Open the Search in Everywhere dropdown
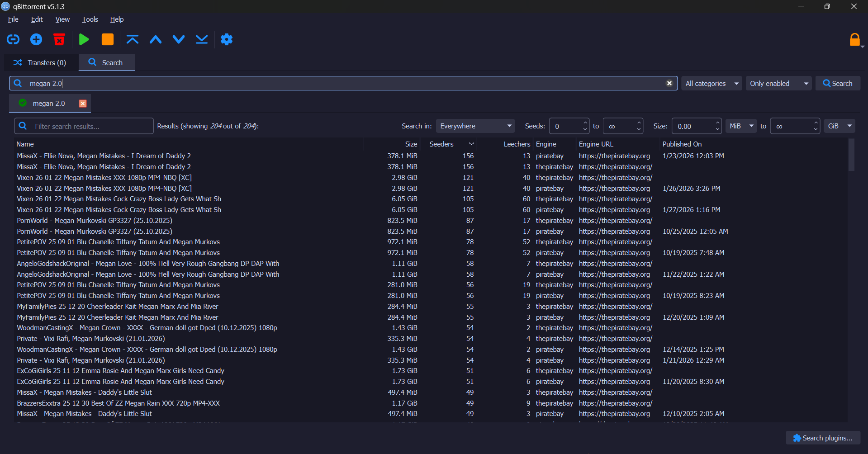This screenshot has width=868, height=454. (x=476, y=126)
